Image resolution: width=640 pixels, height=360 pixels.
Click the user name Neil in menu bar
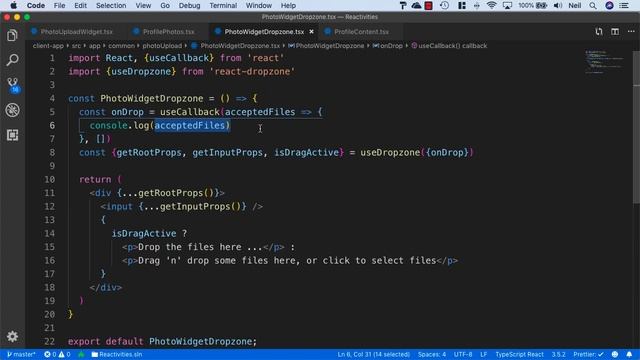coord(575,5)
